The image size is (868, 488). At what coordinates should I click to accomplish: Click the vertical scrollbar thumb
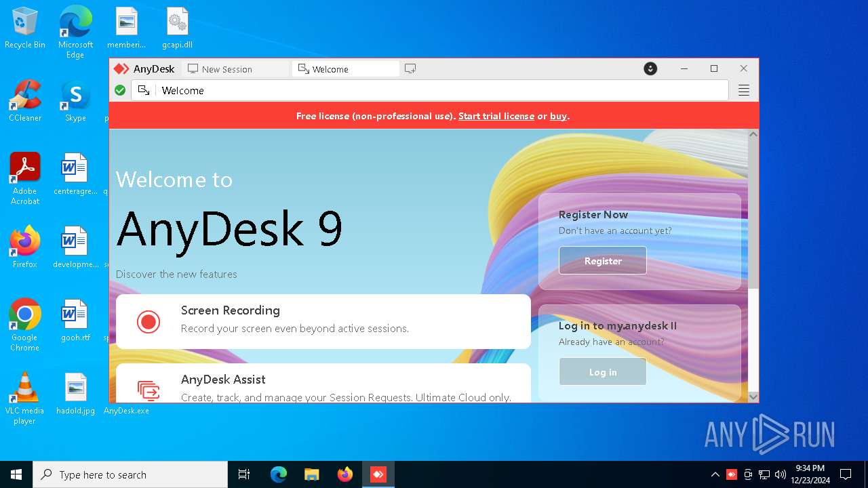pyautogui.click(x=753, y=214)
